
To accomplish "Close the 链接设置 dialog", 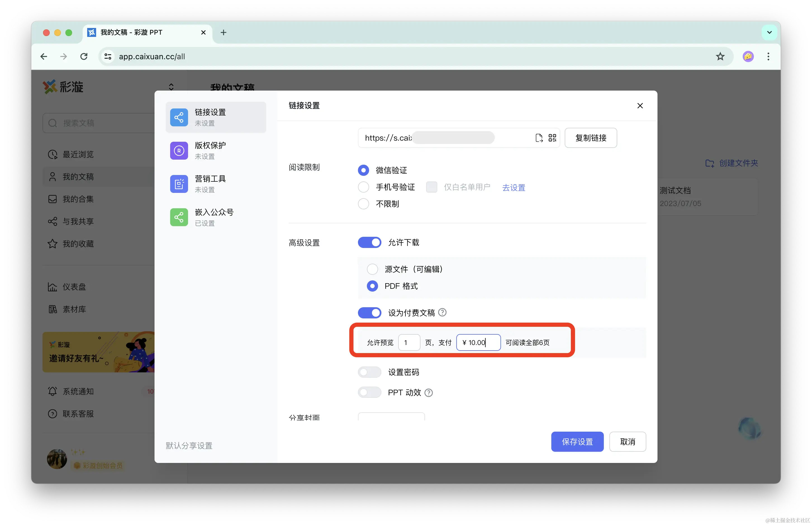I will tap(640, 106).
